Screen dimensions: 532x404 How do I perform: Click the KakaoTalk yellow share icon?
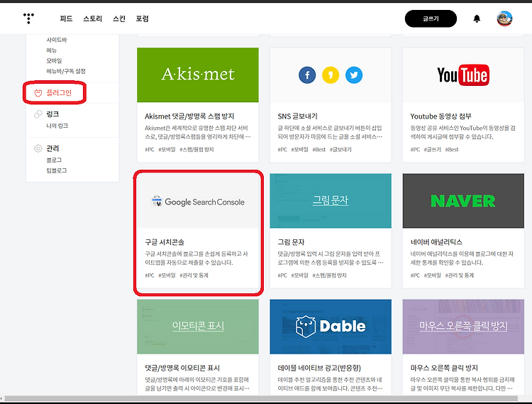331,75
